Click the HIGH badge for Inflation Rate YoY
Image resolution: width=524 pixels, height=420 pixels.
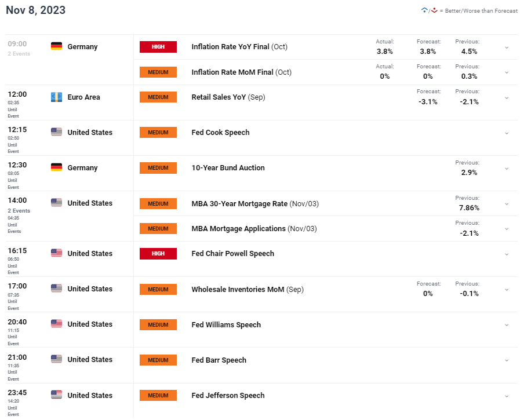[x=158, y=47]
